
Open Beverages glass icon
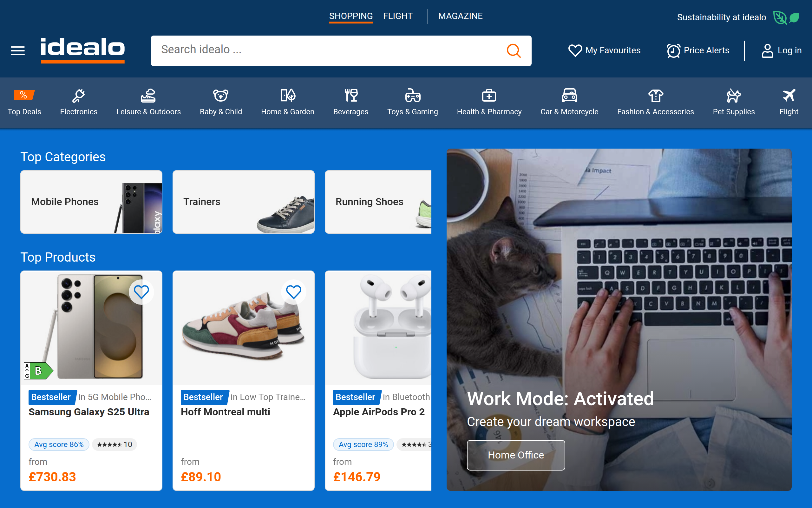pyautogui.click(x=351, y=96)
